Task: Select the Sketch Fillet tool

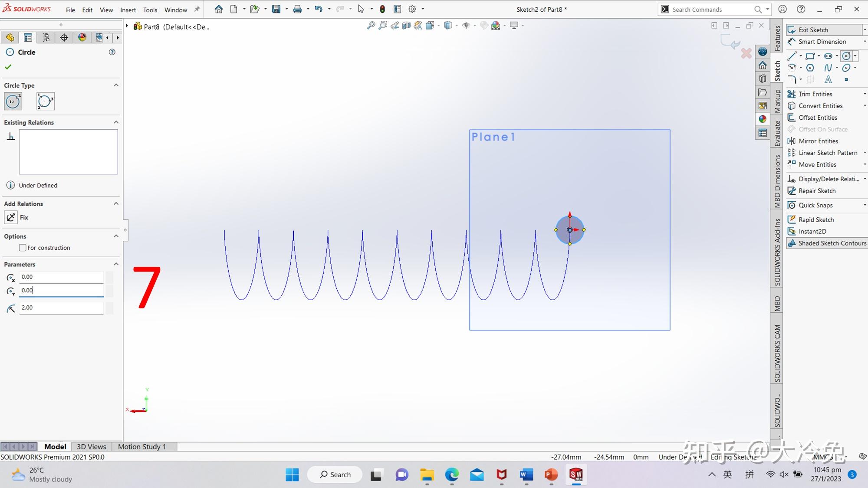Action: 792,79
